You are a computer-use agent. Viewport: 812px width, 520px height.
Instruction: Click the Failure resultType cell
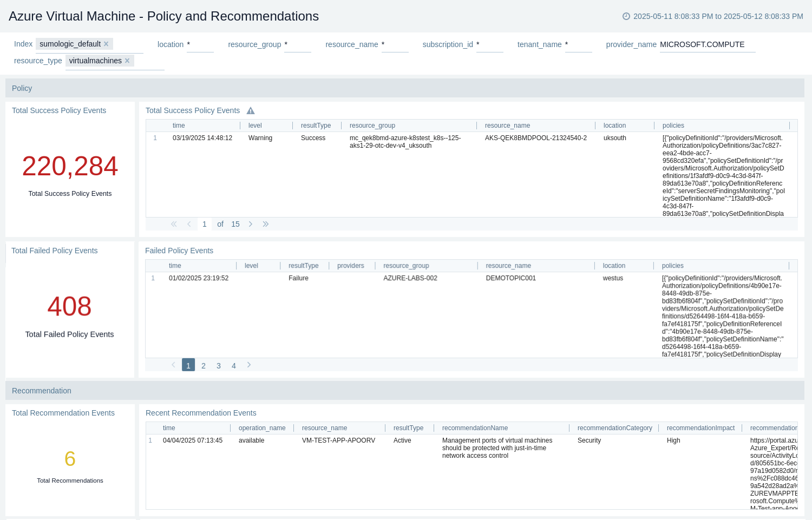tap(298, 278)
